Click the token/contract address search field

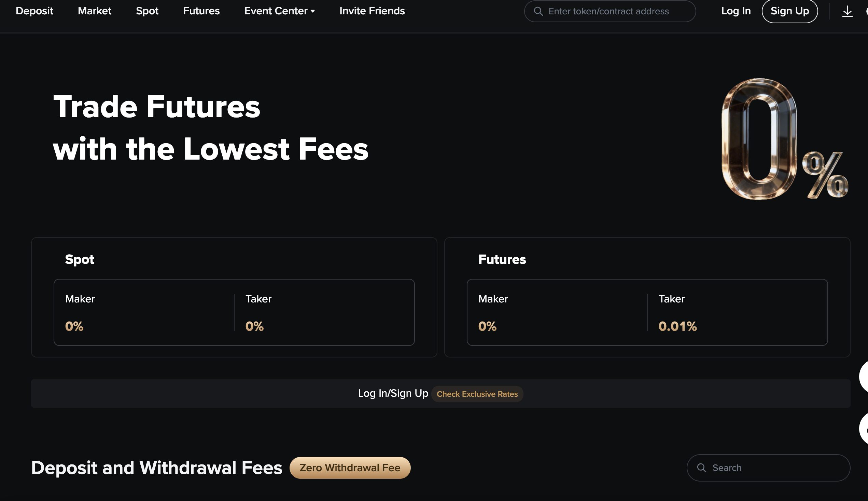[x=619, y=11]
